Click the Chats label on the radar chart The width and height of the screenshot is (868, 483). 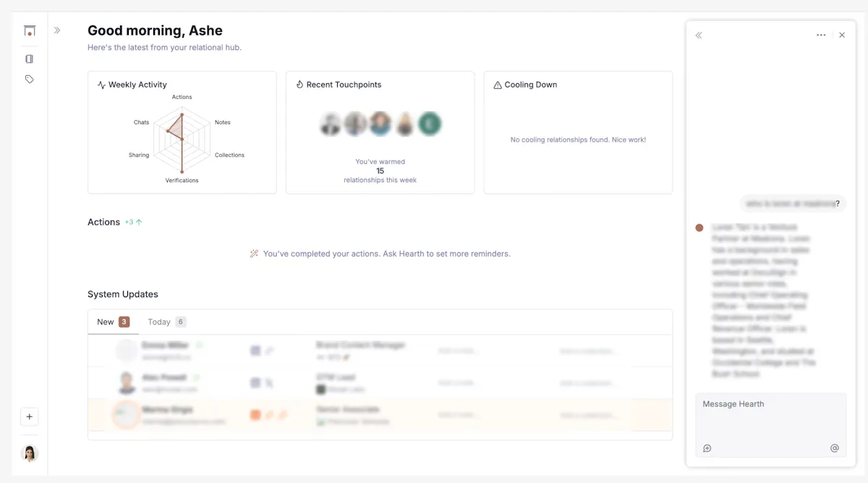point(141,122)
